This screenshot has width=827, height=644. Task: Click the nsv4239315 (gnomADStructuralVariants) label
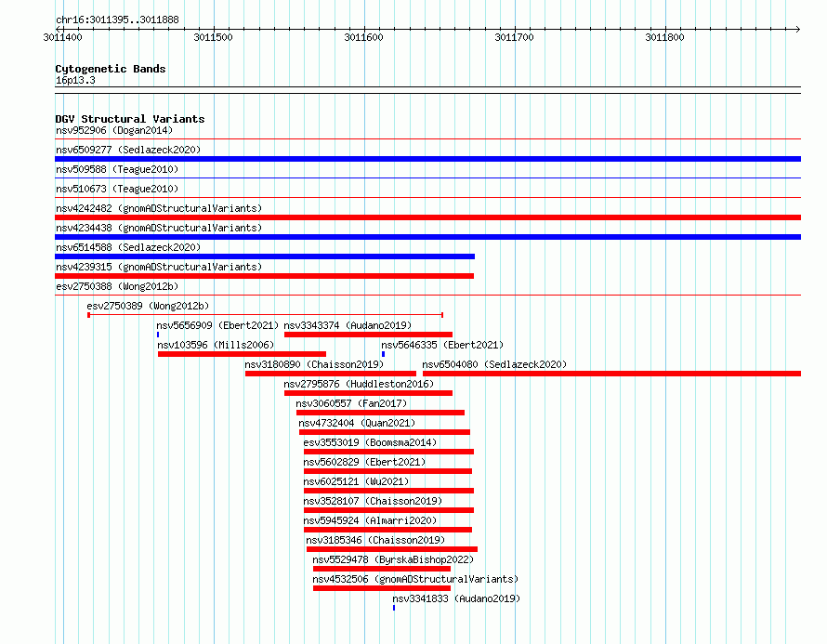click(x=159, y=267)
